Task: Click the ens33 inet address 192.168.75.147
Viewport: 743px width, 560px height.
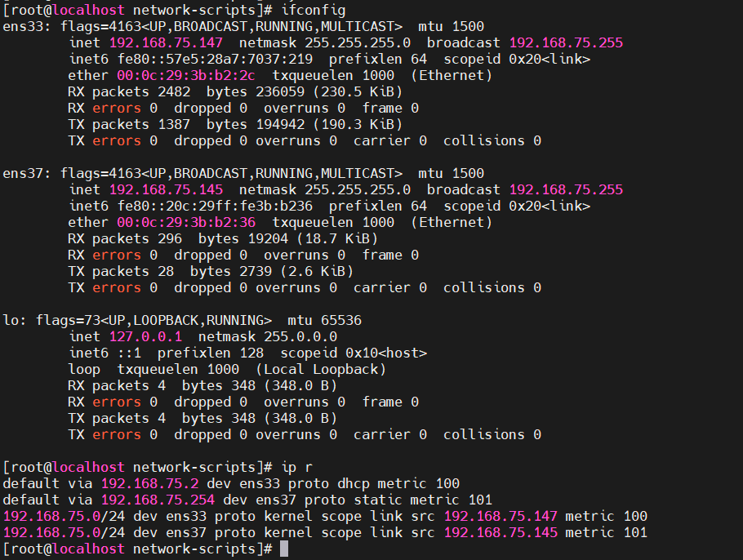Action: 166,42
